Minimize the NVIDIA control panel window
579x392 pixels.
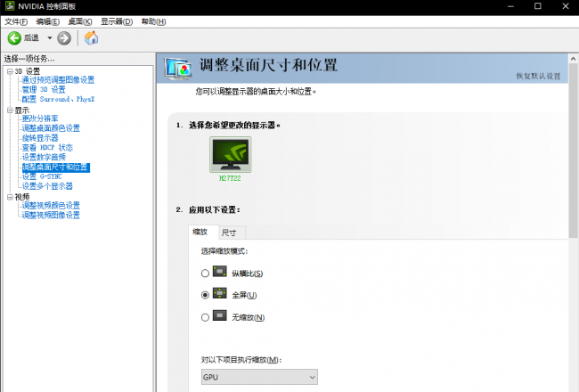pyautogui.click(x=510, y=6)
